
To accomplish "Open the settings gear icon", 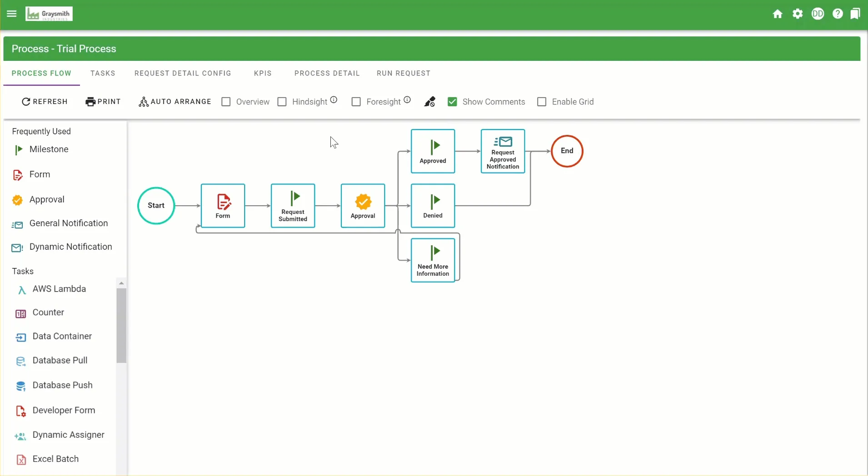I will click(x=798, y=14).
